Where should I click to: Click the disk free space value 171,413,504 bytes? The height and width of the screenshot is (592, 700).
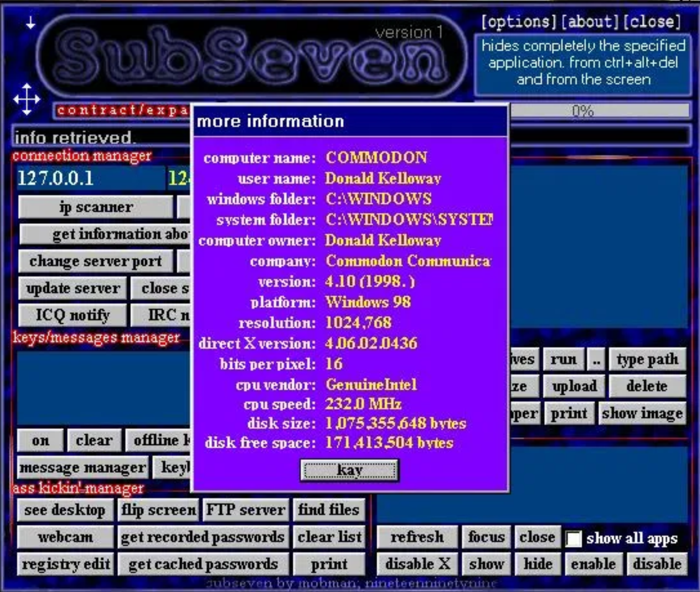389,442
